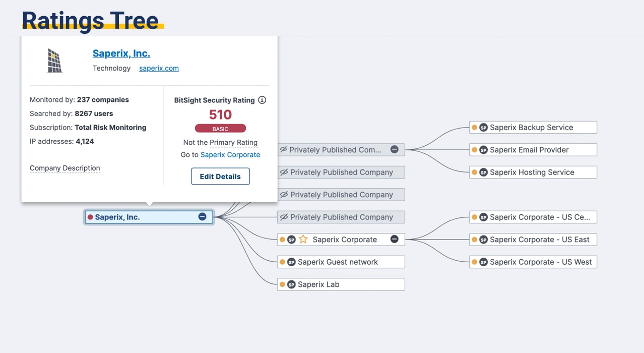
Task: Select the Saperix Hosting Service node
Action: [x=532, y=172]
